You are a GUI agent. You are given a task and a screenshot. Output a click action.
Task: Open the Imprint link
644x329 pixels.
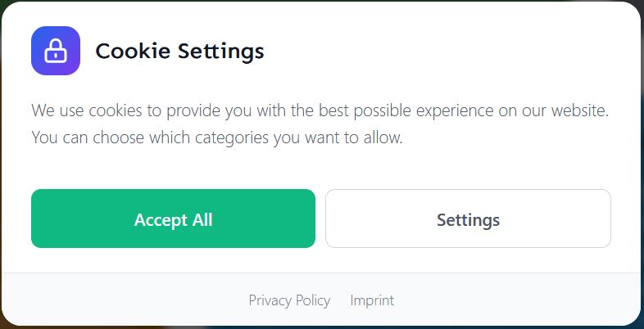tap(372, 300)
